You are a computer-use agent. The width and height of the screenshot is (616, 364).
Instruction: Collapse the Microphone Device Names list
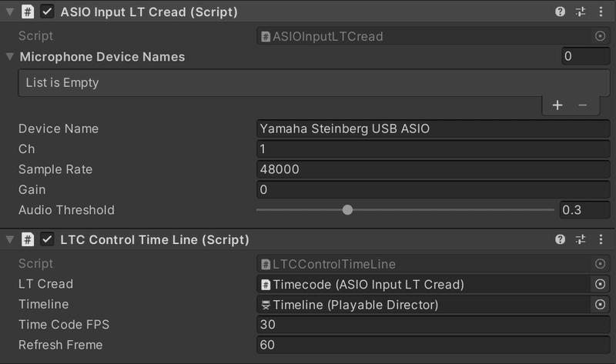pyautogui.click(x=9, y=56)
